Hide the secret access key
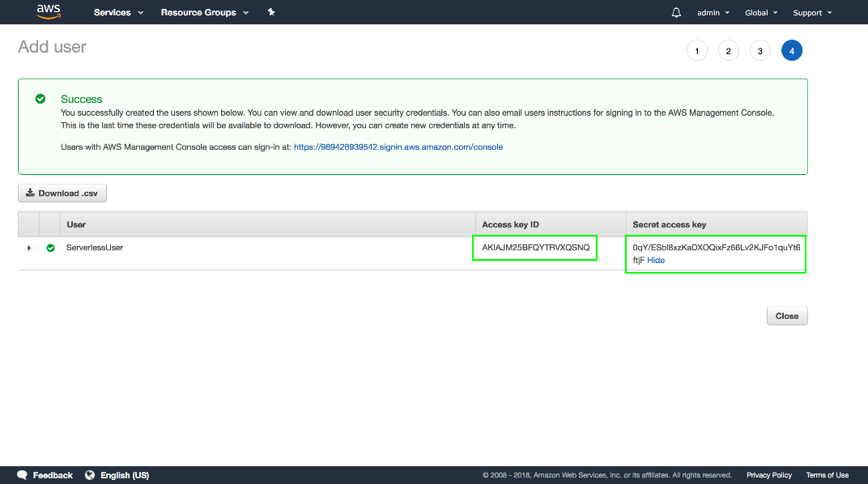The image size is (868, 484). tap(656, 261)
